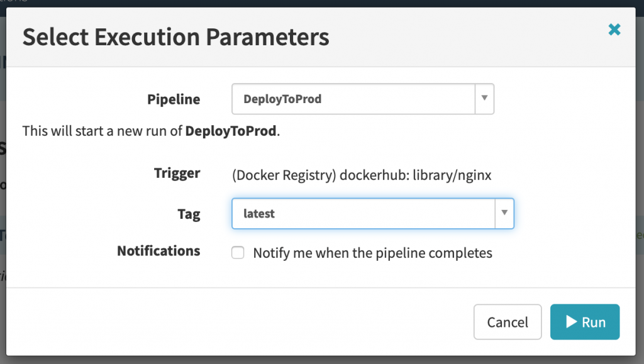The image size is (644, 364).
Task: Click 'Notify me when the pipeline completes' label
Action: [x=372, y=253]
